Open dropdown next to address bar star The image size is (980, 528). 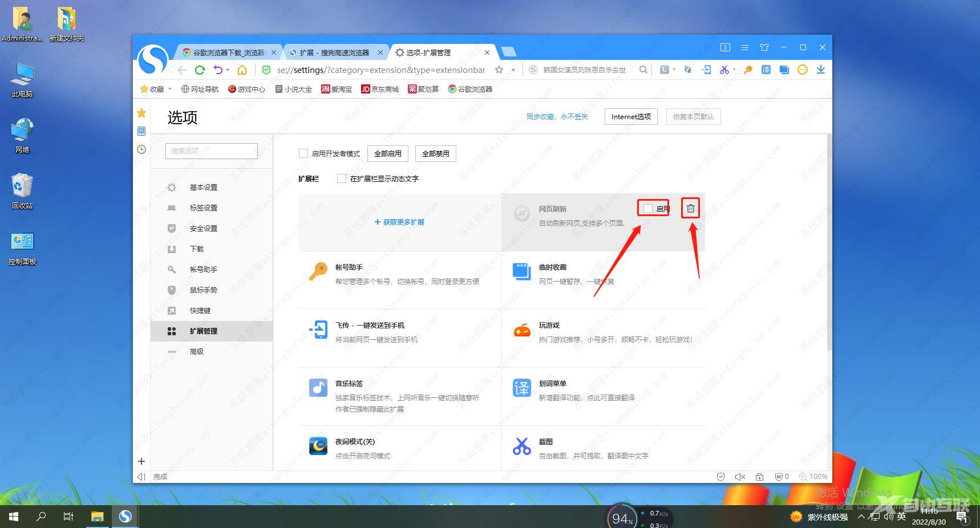513,70
